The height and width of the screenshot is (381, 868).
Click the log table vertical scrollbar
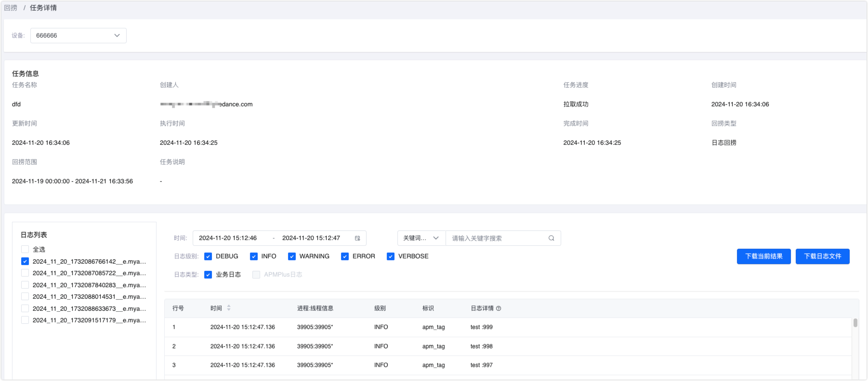coord(855,323)
